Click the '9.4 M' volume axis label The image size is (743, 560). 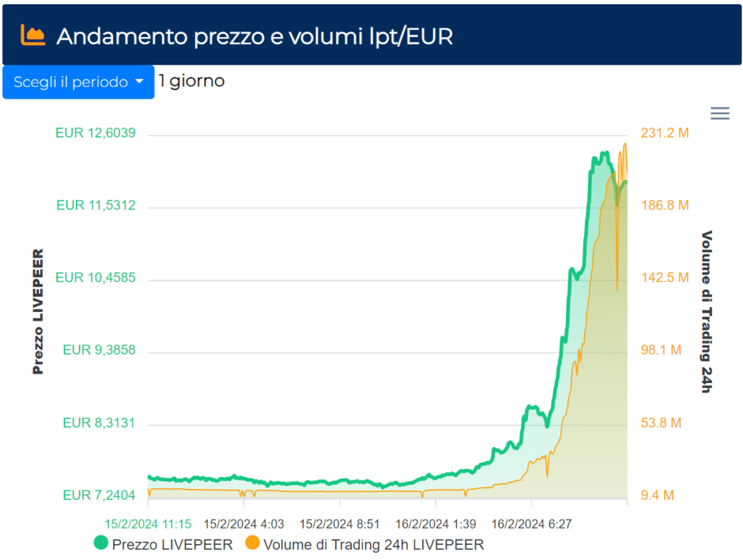657,495
